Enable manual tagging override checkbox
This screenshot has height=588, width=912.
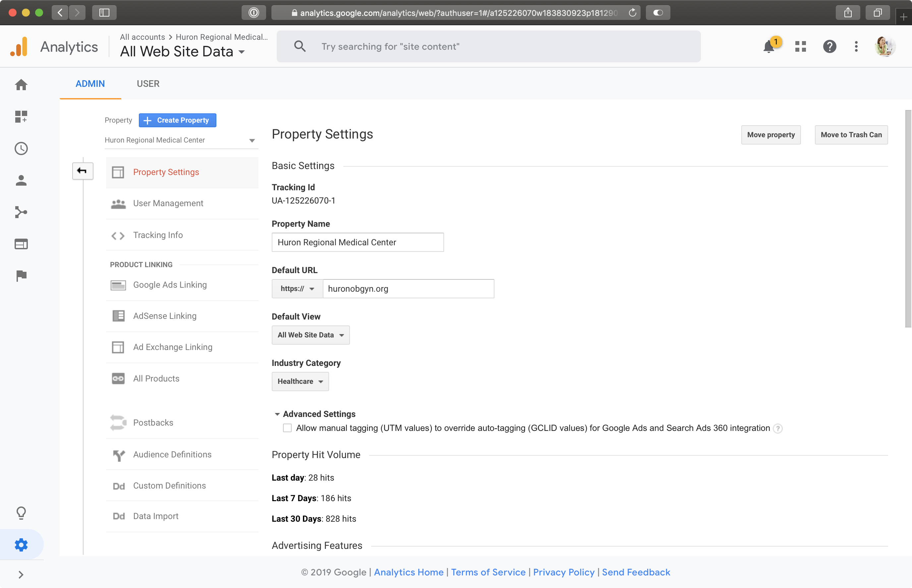[287, 428]
